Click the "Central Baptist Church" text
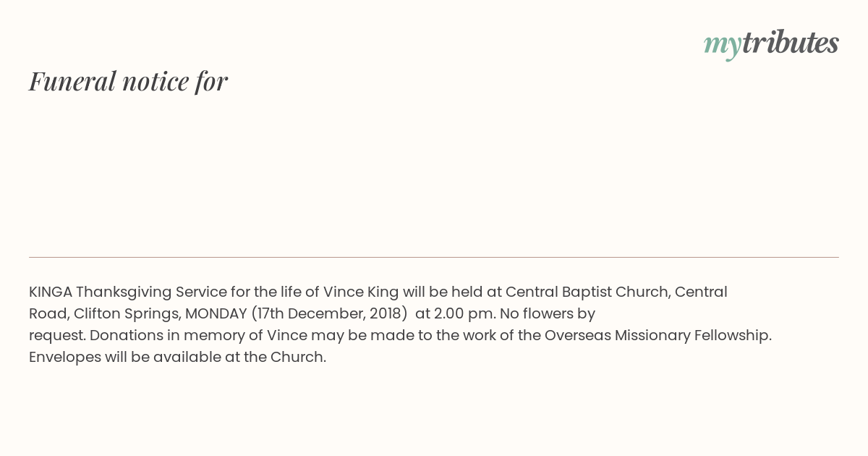 (x=588, y=292)
